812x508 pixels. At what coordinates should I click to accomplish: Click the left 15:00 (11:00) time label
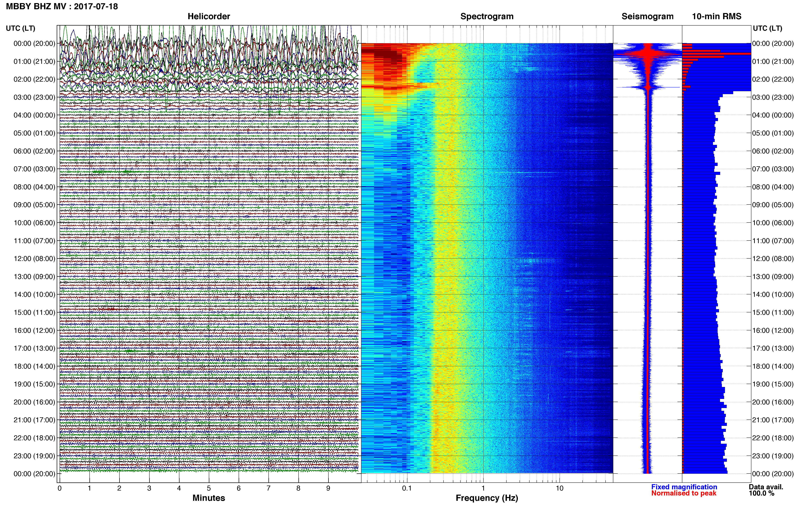[x=34, y=312]
